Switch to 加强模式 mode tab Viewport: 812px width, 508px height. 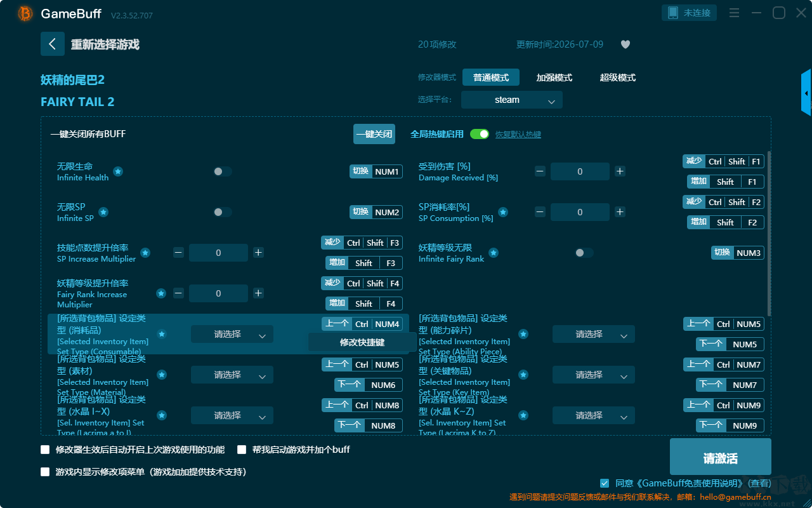(554, 77)
